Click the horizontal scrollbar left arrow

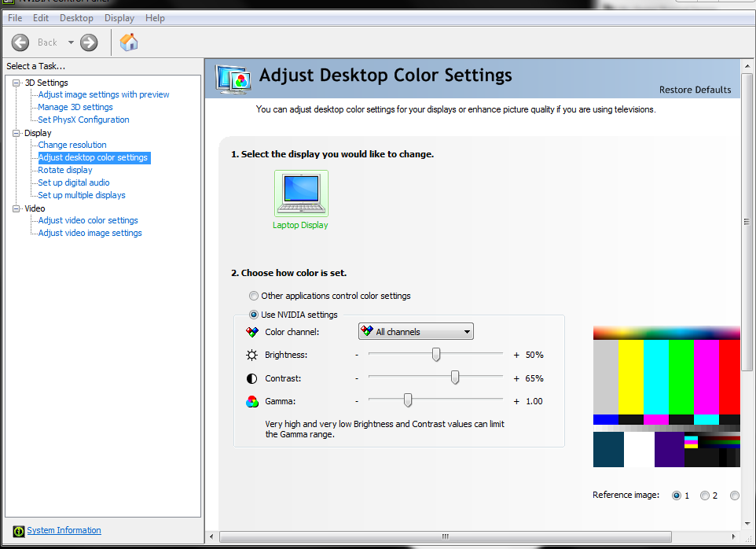click(211, 536)
